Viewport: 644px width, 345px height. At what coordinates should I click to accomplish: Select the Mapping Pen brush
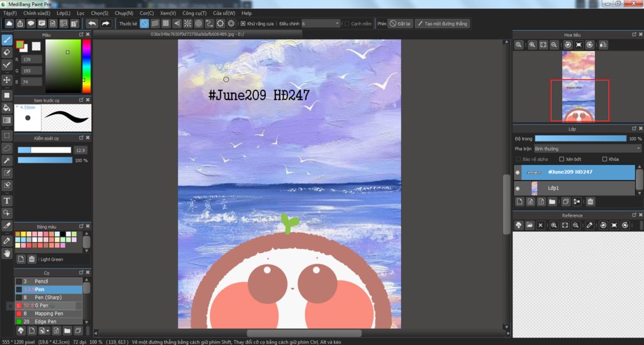[x=48, y=314]
